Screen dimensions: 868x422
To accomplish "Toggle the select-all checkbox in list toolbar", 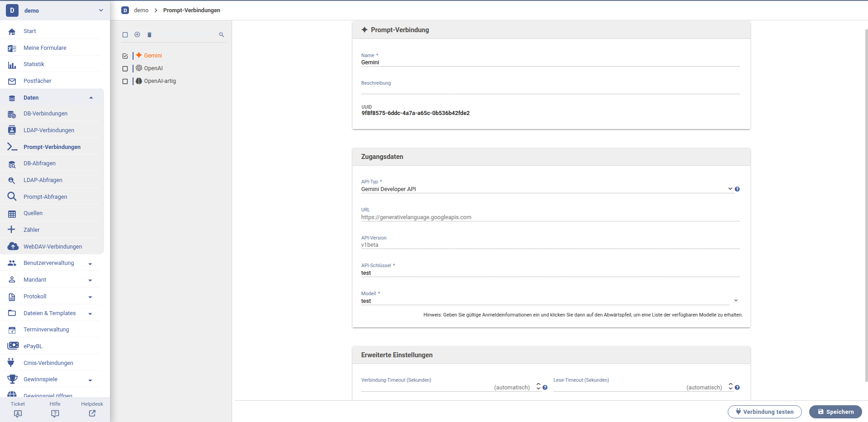I will coord(125,34).
